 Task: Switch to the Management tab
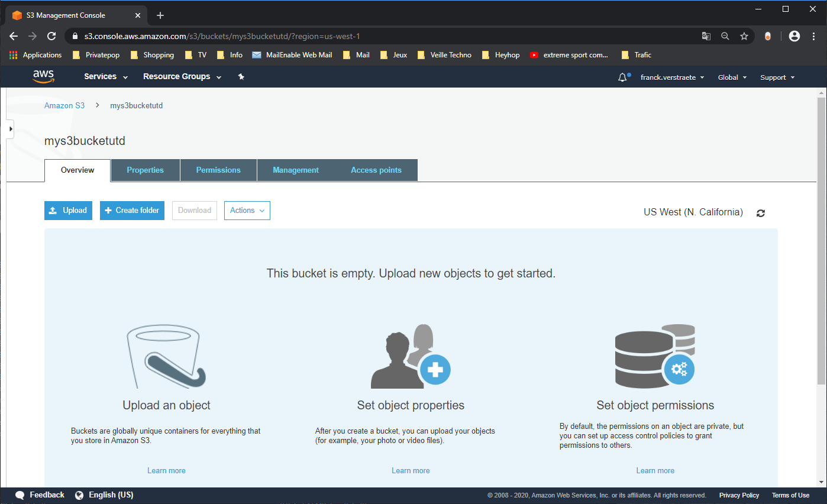click(x=296, y=170)
